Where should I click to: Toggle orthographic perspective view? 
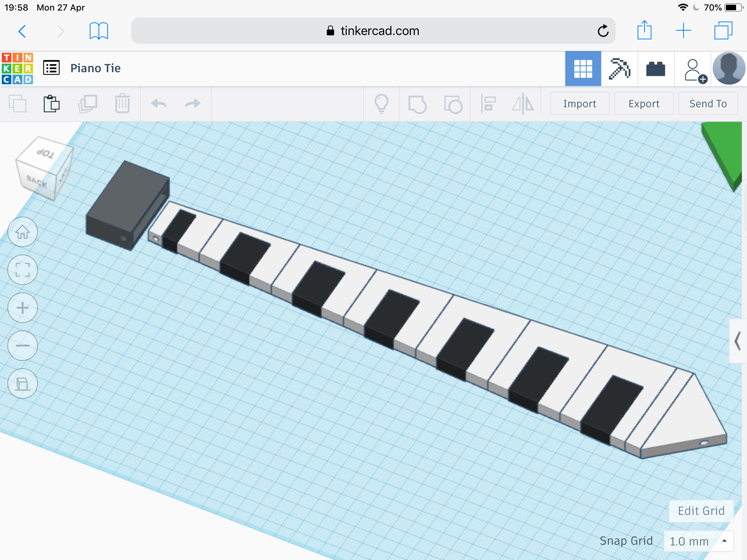tap(23, 384)
